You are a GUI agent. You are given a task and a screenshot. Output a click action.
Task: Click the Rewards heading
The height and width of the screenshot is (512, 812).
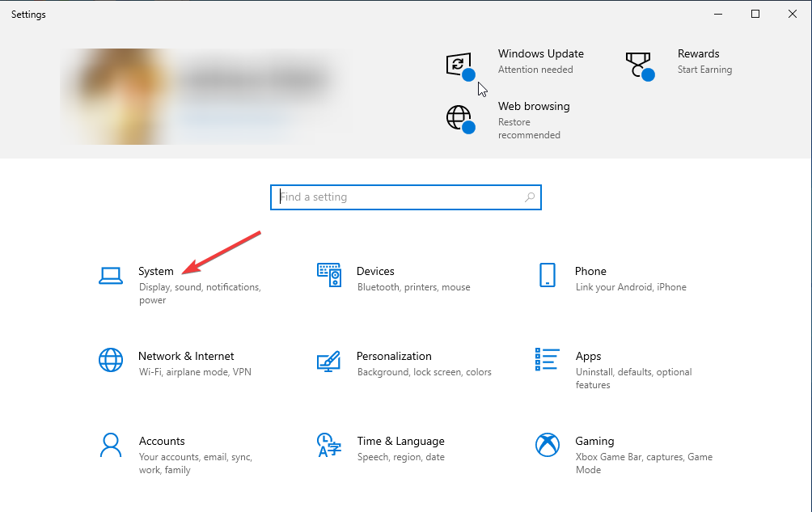(699, 54)
